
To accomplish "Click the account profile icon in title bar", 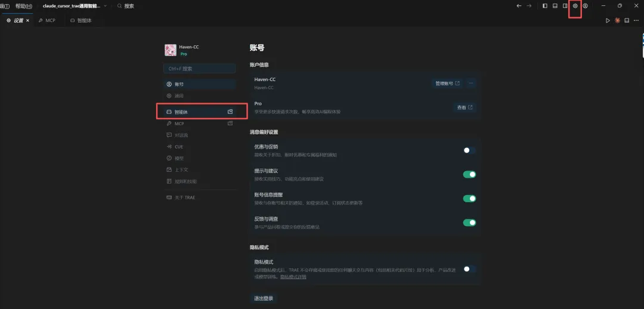I will click(586, 6).
